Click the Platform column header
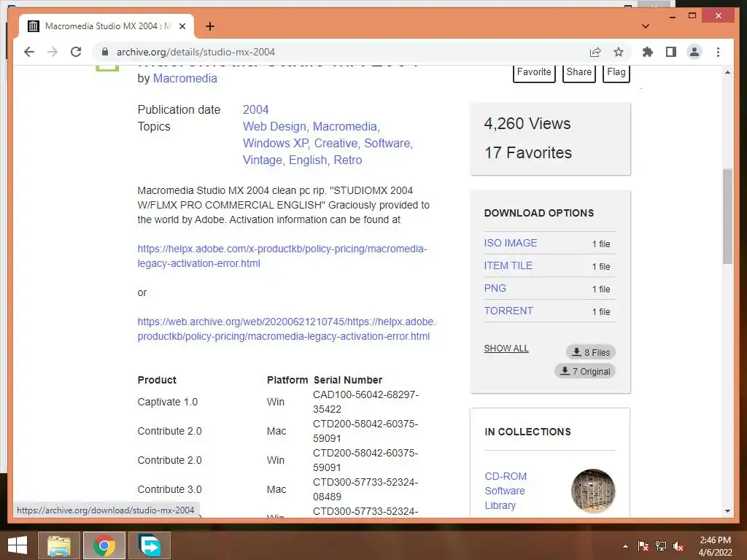 (x=287, y=380)
